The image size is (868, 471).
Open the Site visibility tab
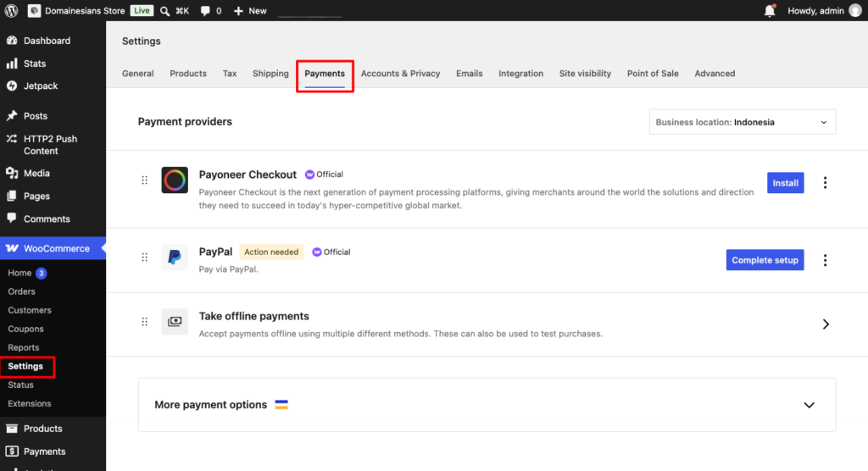tap(585, 74)
